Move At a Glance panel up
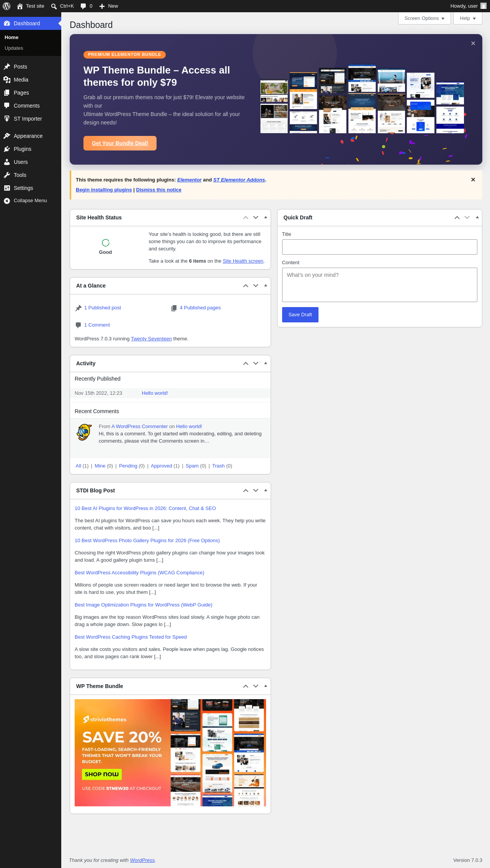Screen dimensions: 490x868 246,286
